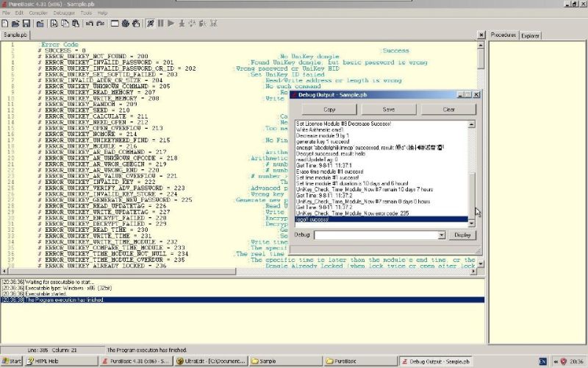Undo the last edit via toolbar

click(90, 24)
